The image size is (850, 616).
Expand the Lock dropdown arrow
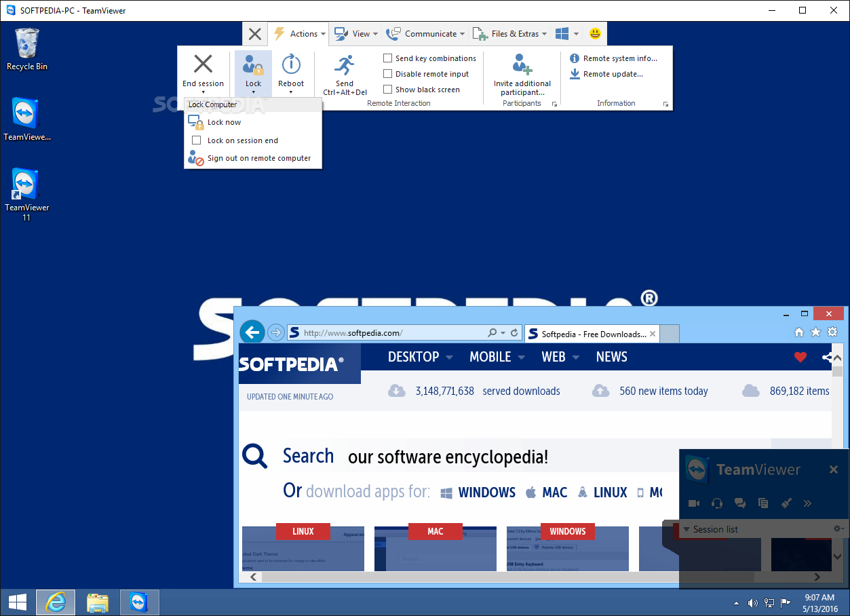253,92
